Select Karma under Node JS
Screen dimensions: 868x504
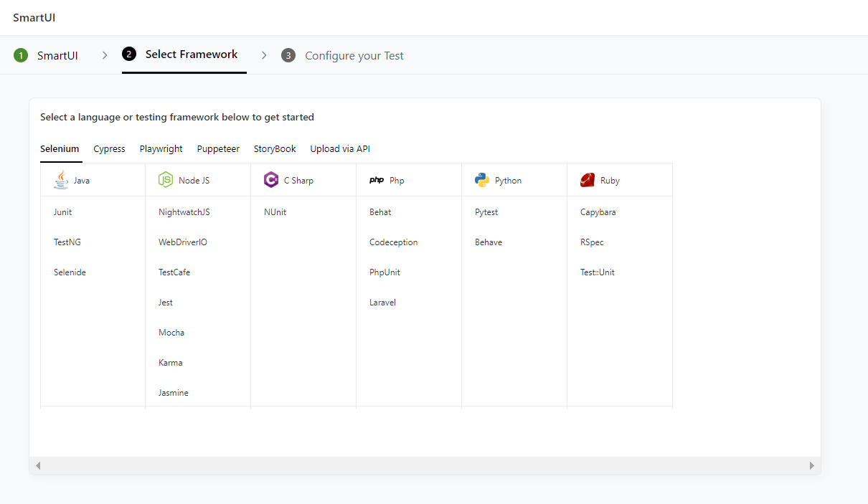(x=171, y=363)
